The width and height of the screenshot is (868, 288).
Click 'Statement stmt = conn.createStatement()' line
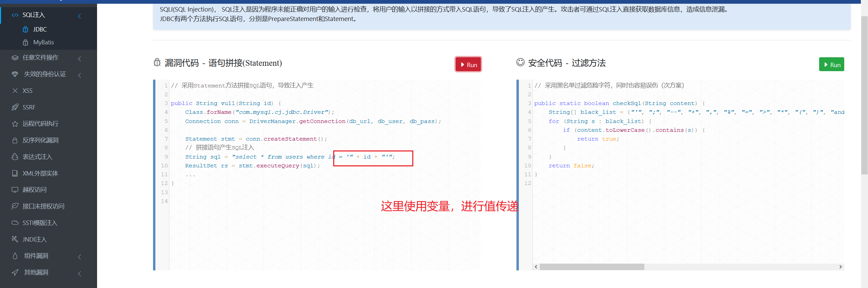256,139
